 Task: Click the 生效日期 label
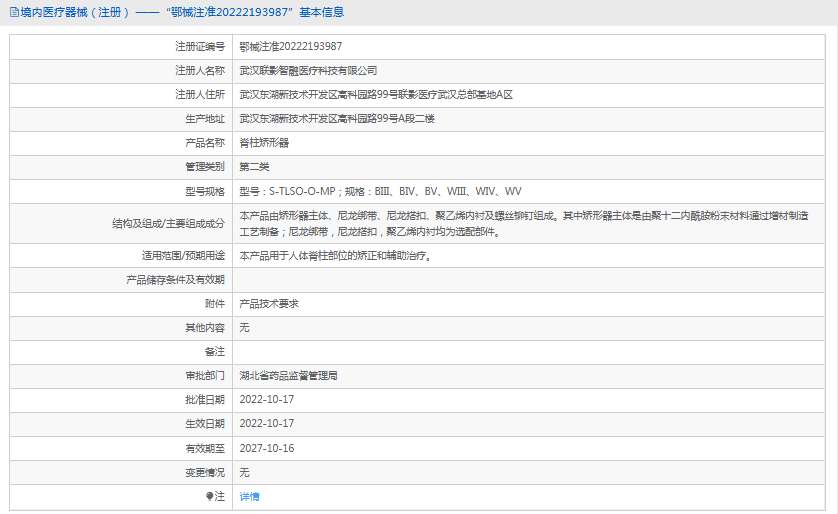pos(205,424)
